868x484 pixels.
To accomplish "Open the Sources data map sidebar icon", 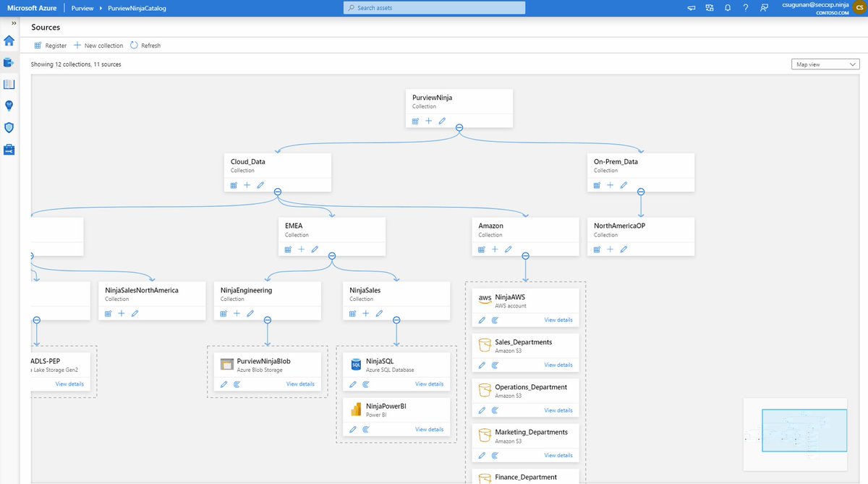I will [9, 62].
